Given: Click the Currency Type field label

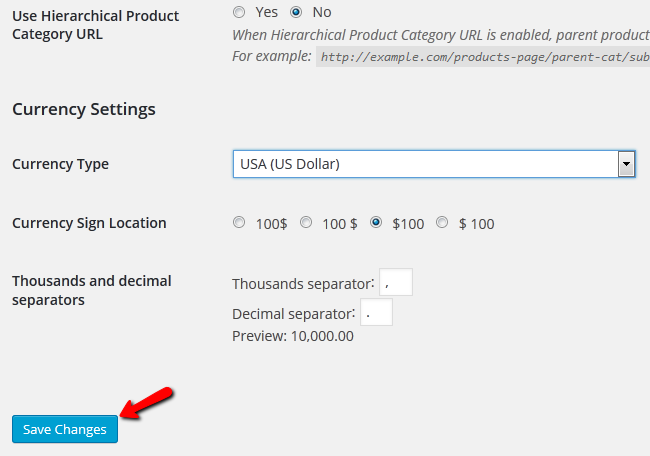Looking at the screenshot, I should coord(60,164).
